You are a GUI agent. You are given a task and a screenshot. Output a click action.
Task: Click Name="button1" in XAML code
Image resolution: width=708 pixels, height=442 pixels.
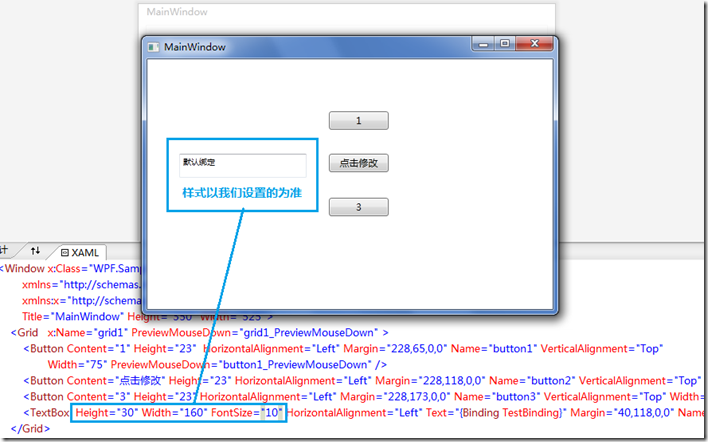click(494, 349)
